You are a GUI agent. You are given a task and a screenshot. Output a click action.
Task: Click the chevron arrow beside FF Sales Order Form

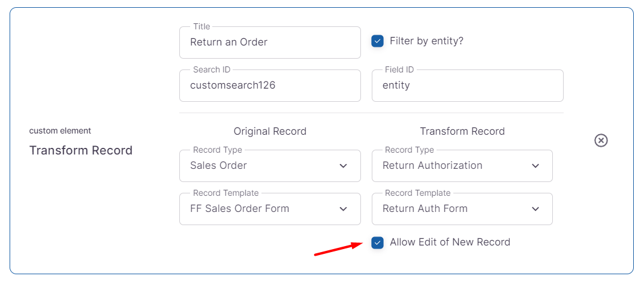343,209
